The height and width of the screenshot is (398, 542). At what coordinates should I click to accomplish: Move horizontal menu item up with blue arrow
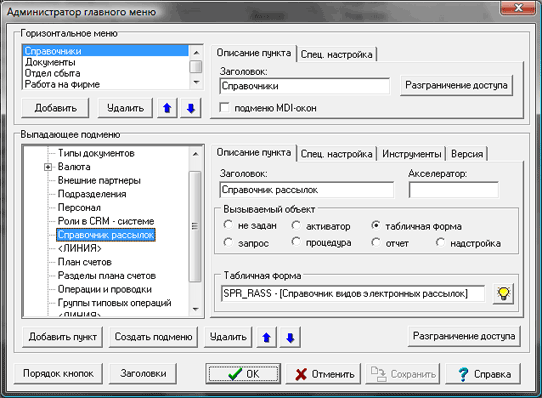167,108
